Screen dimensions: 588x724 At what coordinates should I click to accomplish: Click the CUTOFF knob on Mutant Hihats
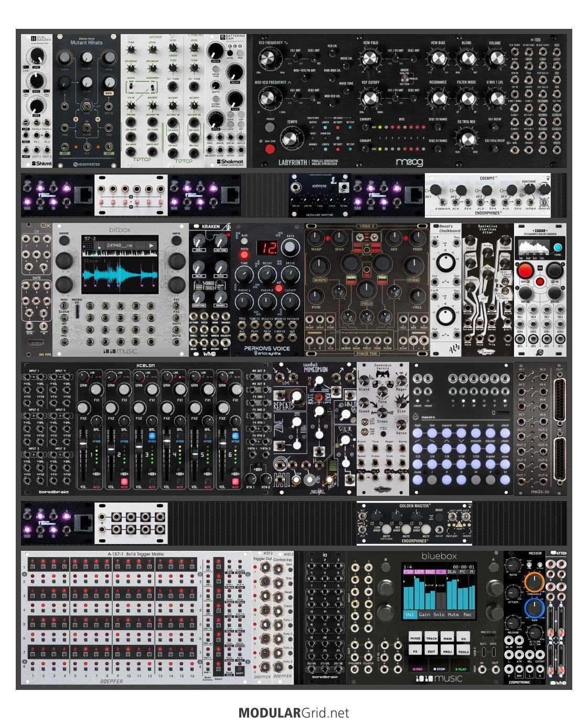87,58
